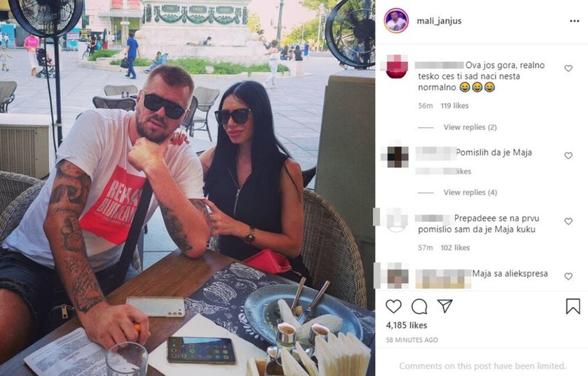Expand View replies (2)

point(470,127)
